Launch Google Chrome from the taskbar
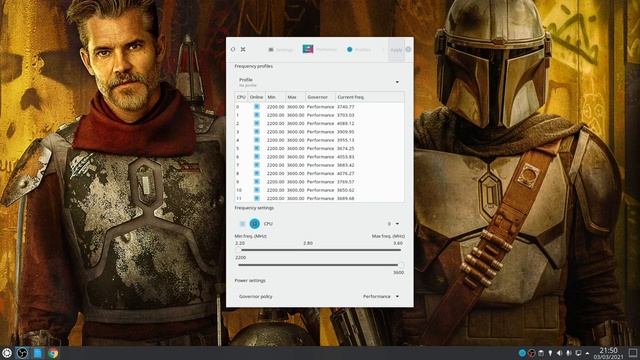Image resolution: width=640 pixels, height=360 pixels. click(53, 353)
